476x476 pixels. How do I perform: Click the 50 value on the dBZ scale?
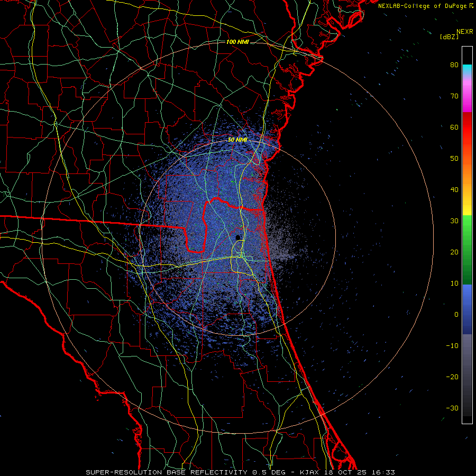[454, 159]
